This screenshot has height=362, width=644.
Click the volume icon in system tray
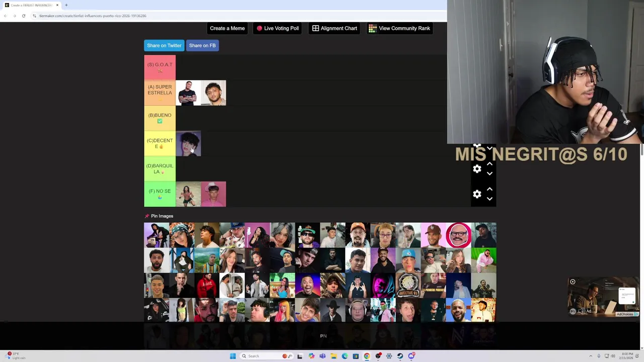[613, 356]
